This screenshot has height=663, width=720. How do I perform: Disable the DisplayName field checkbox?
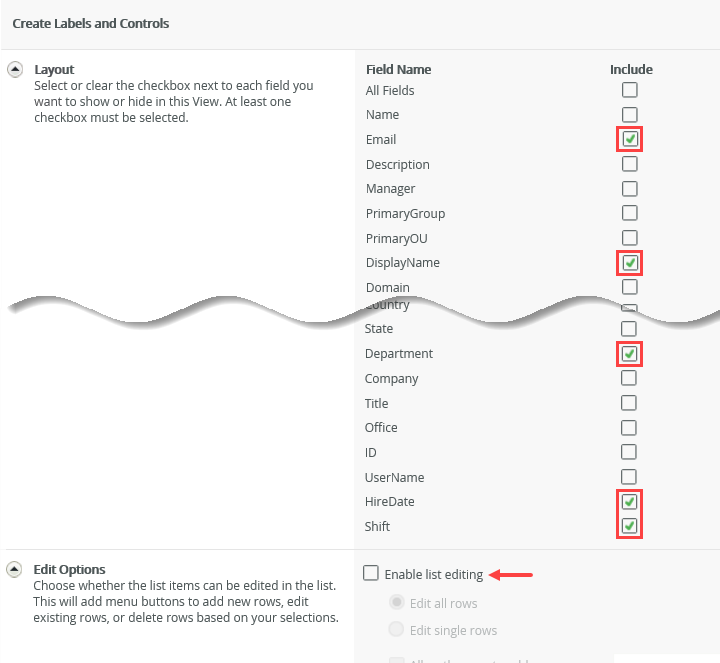coord(630,263)
